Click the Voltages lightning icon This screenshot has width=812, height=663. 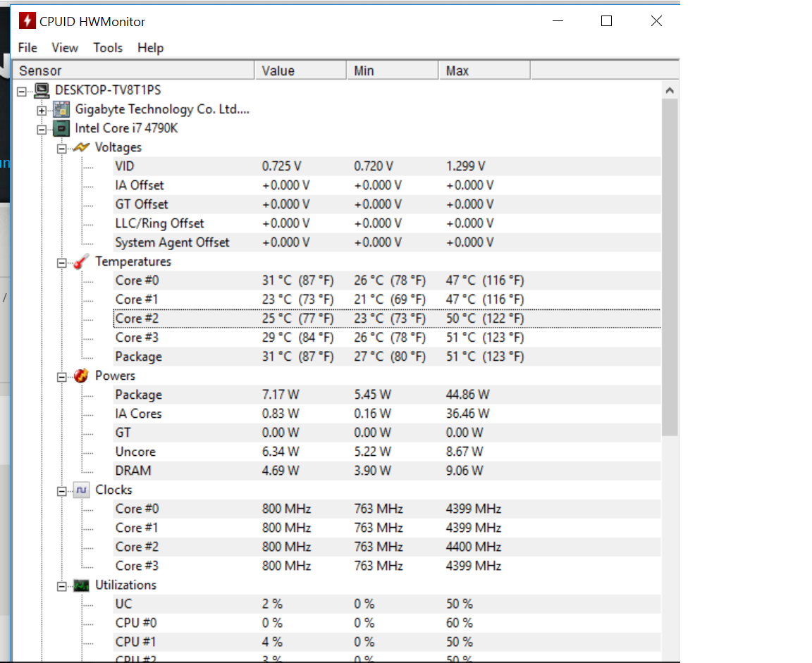tap(81, 147)
